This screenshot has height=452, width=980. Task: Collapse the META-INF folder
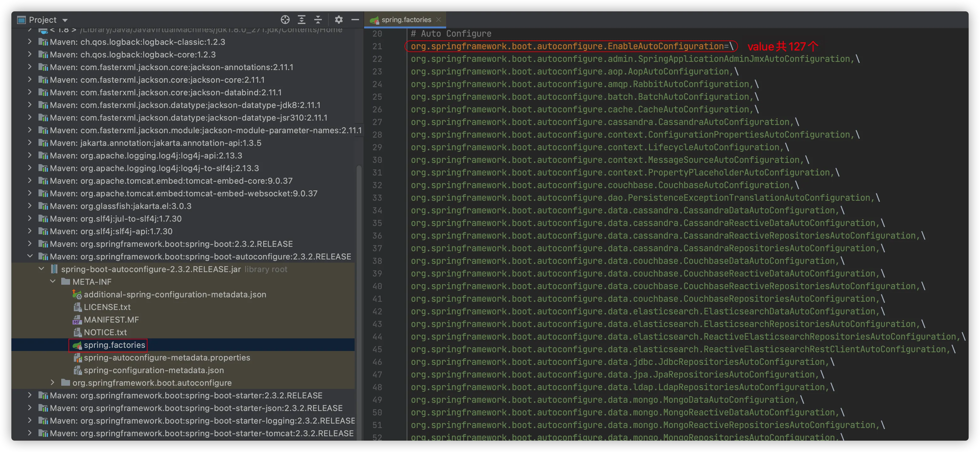(53, 282)
